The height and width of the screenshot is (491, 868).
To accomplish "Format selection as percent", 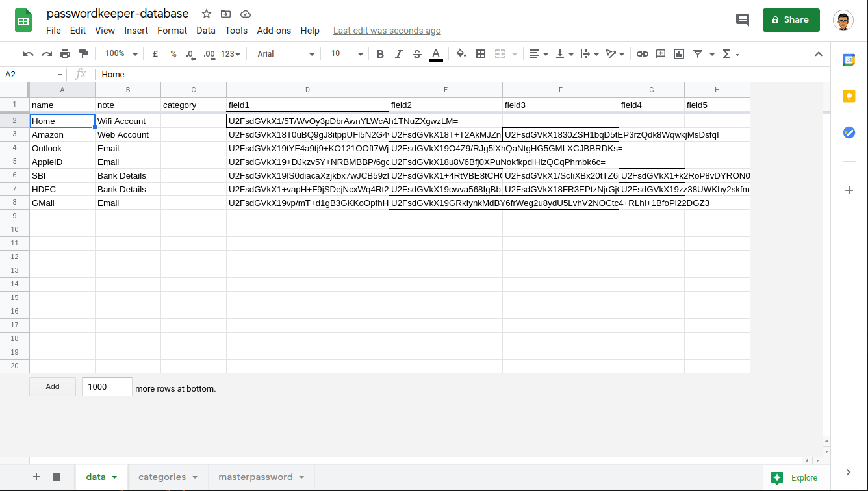I will (173, 54).
